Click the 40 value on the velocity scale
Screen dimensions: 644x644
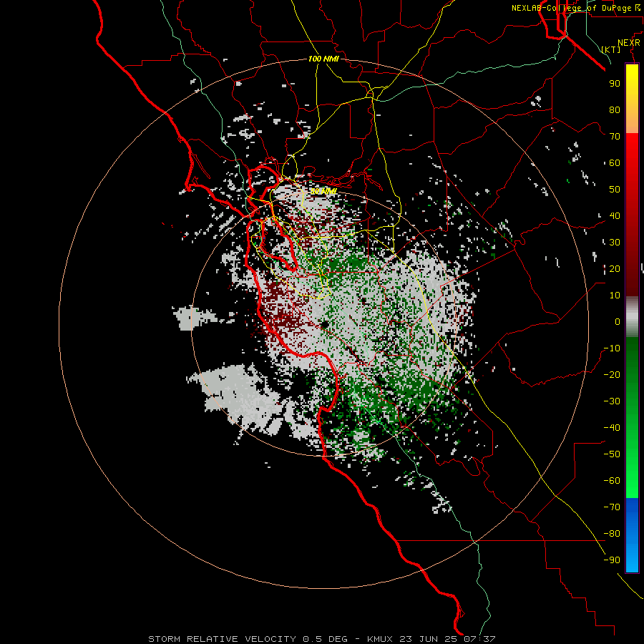[x=615, y=215]
